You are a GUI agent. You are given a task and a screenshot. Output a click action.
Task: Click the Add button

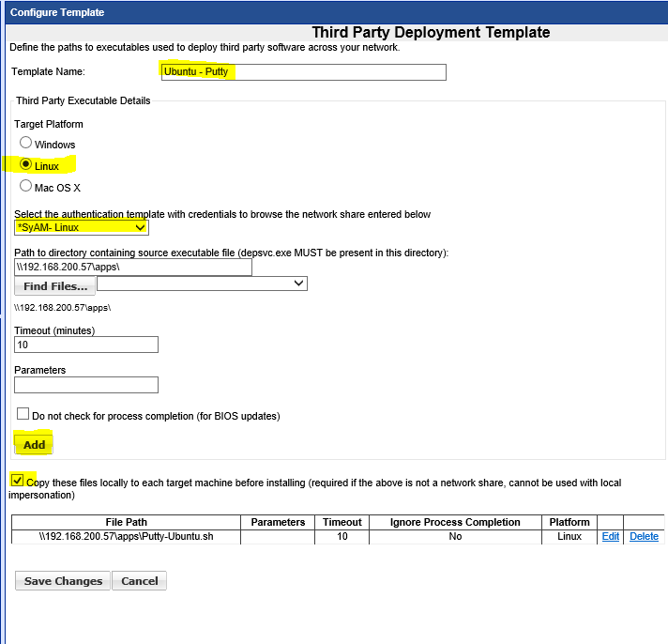point(34,444)
